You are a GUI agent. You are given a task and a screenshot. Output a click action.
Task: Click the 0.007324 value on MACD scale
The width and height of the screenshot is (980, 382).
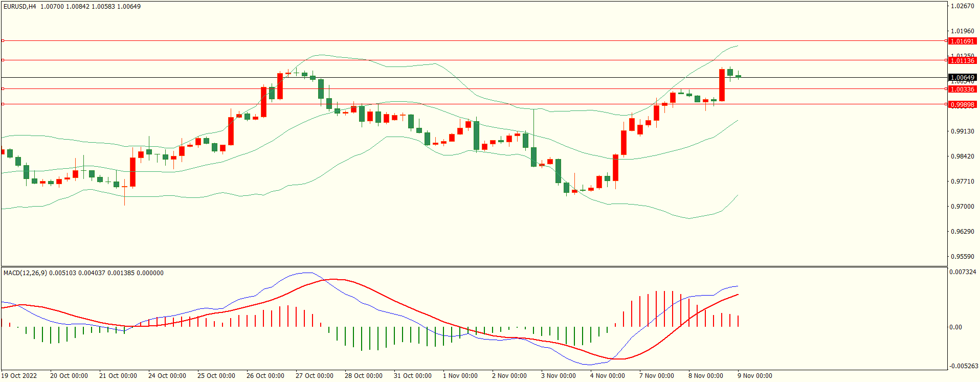[963, 272]
